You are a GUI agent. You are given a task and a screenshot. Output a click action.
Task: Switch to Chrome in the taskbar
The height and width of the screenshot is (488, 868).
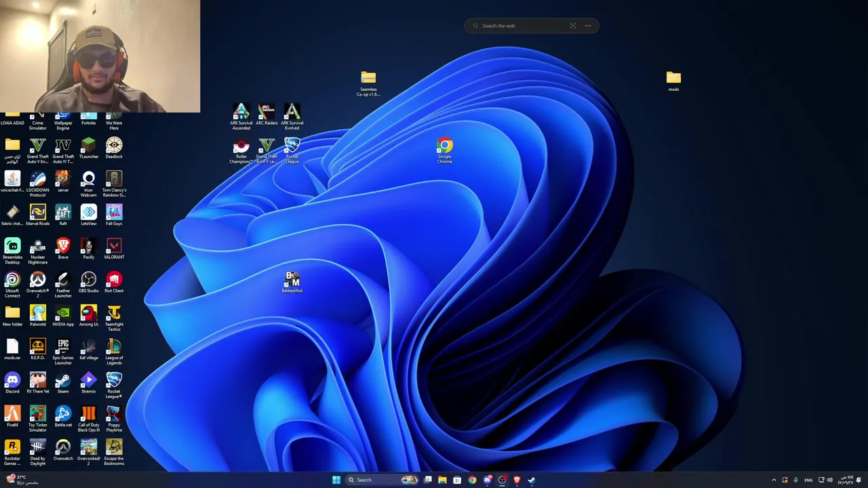[472, 480]
